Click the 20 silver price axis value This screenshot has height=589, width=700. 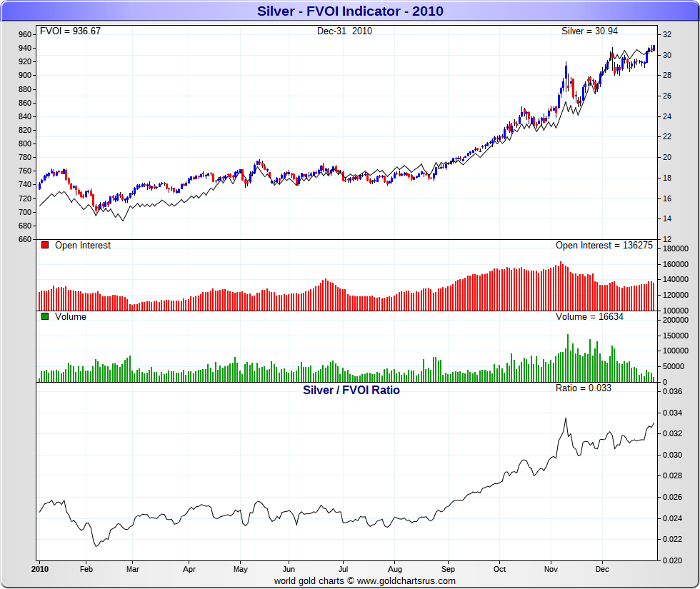667,157
